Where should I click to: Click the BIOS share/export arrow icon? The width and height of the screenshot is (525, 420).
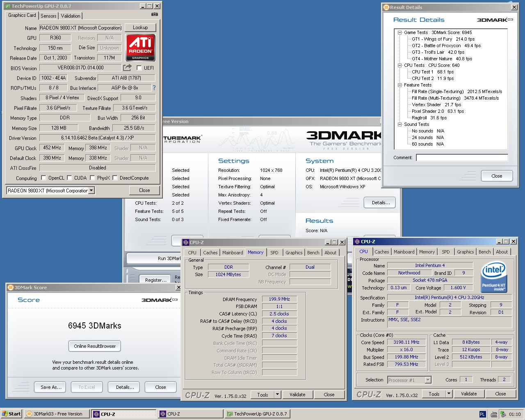(128, 67)
